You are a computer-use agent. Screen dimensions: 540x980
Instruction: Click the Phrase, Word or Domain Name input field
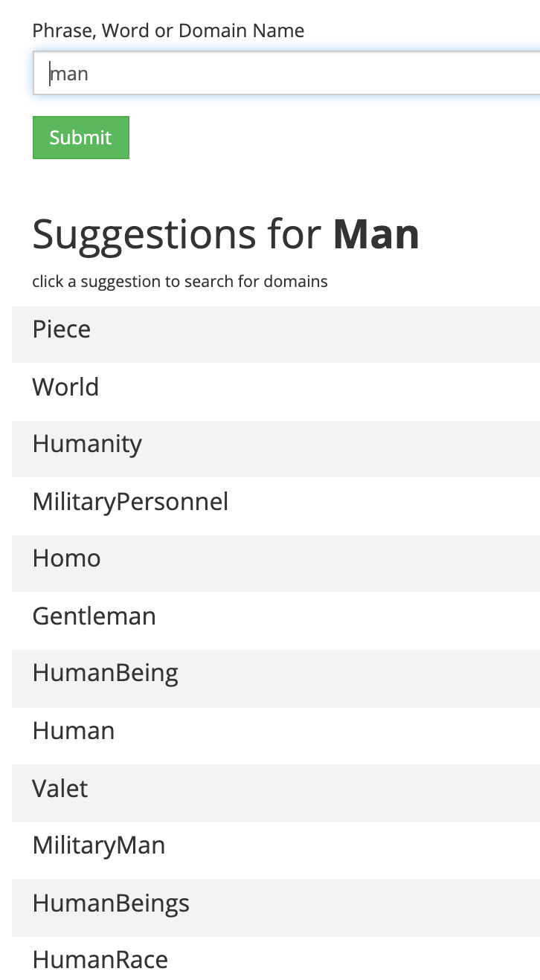[x=298, y=74]
